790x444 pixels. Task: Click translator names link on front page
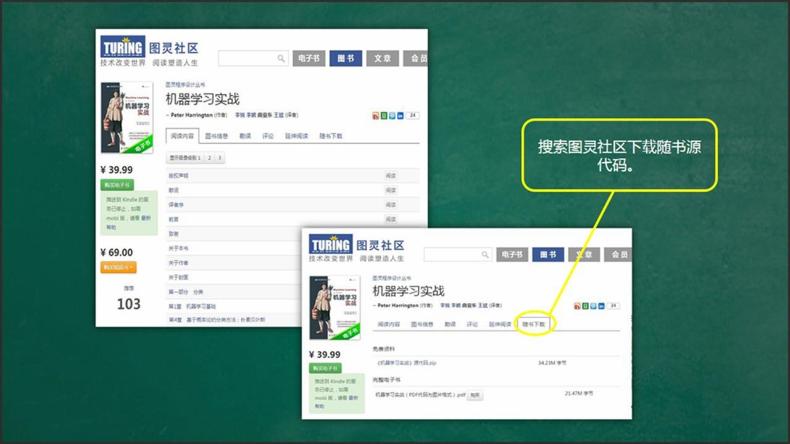[x=464, y=305]
